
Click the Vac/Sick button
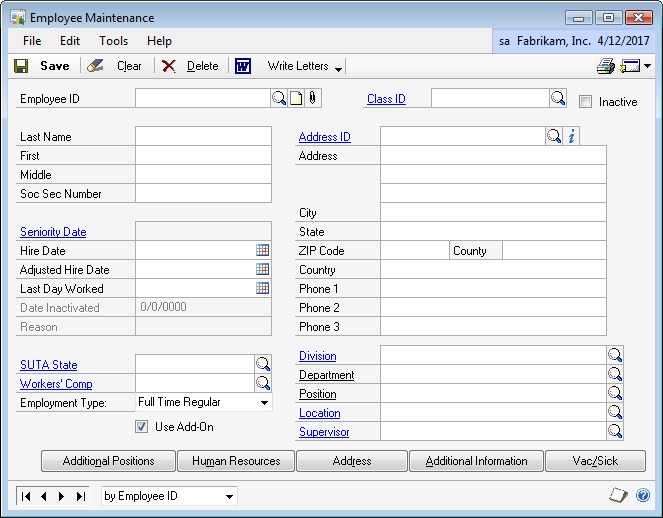(595, 461)
